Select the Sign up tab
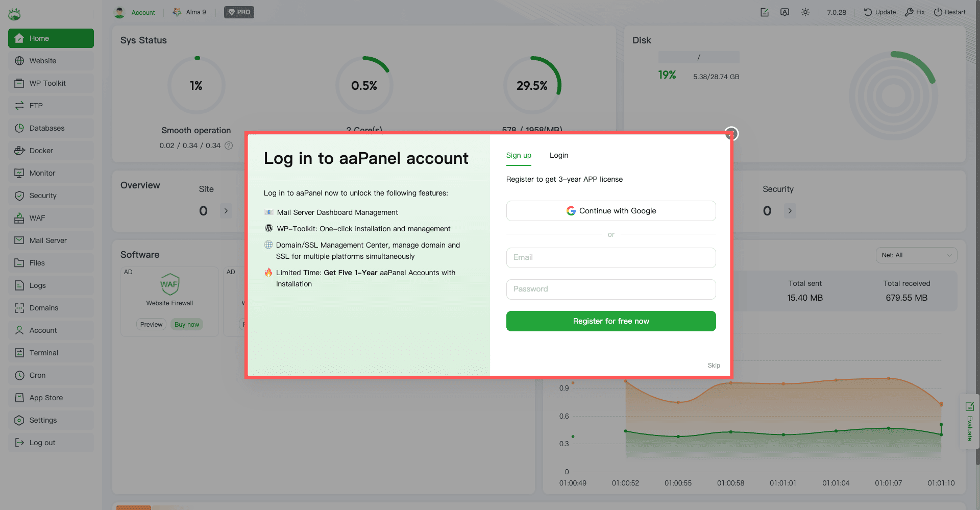 pos(519,155)
